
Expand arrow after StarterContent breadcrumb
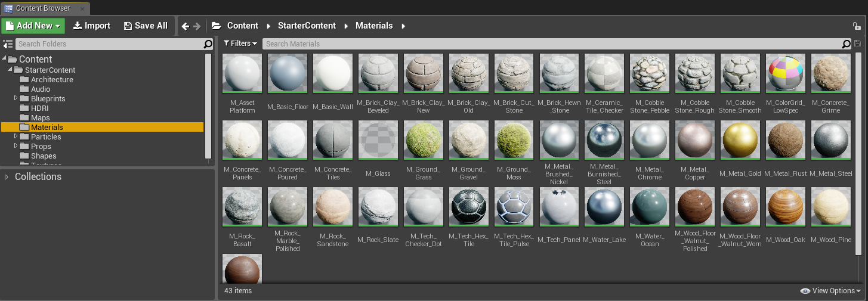[346, 26]
